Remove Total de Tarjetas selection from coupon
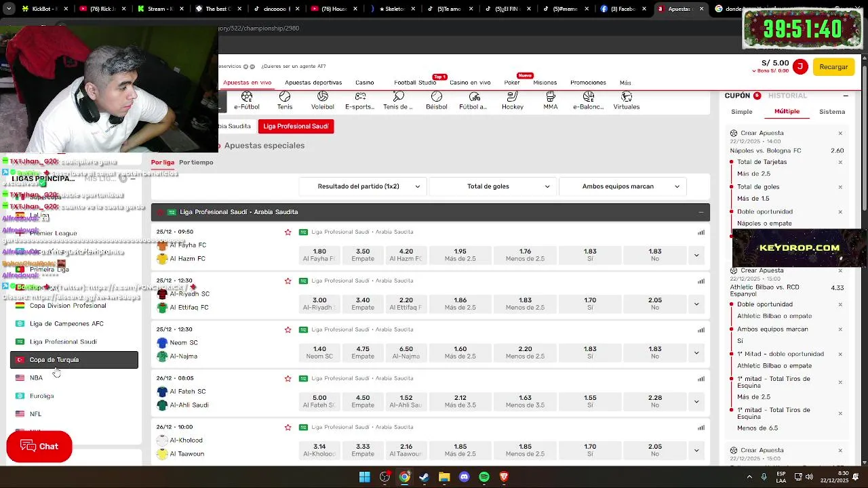 [840, 163]
